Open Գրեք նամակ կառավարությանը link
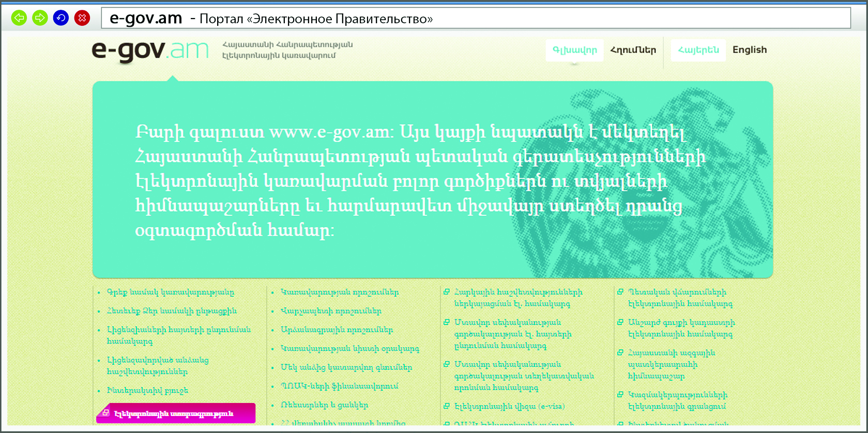 (170, 292)
